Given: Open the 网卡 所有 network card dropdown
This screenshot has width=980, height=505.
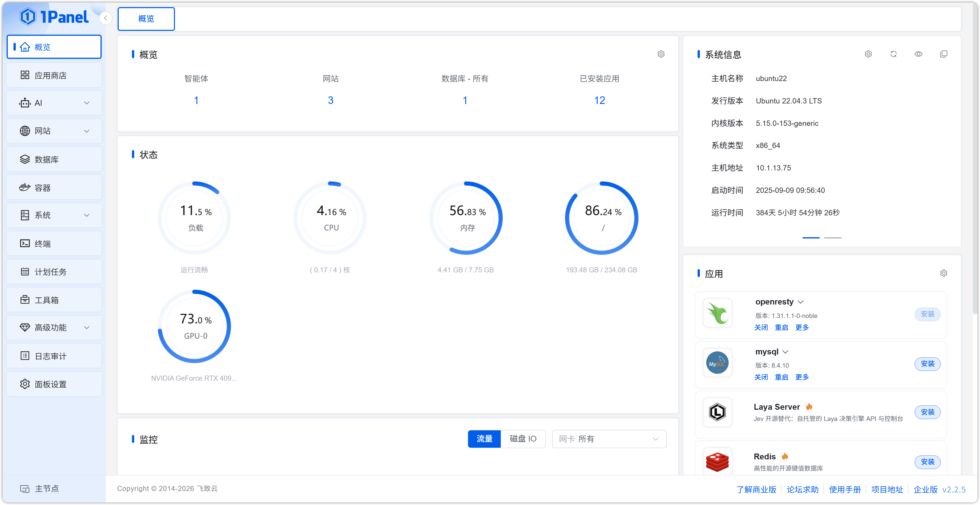Looking at the screenshot, I should 609,439.
